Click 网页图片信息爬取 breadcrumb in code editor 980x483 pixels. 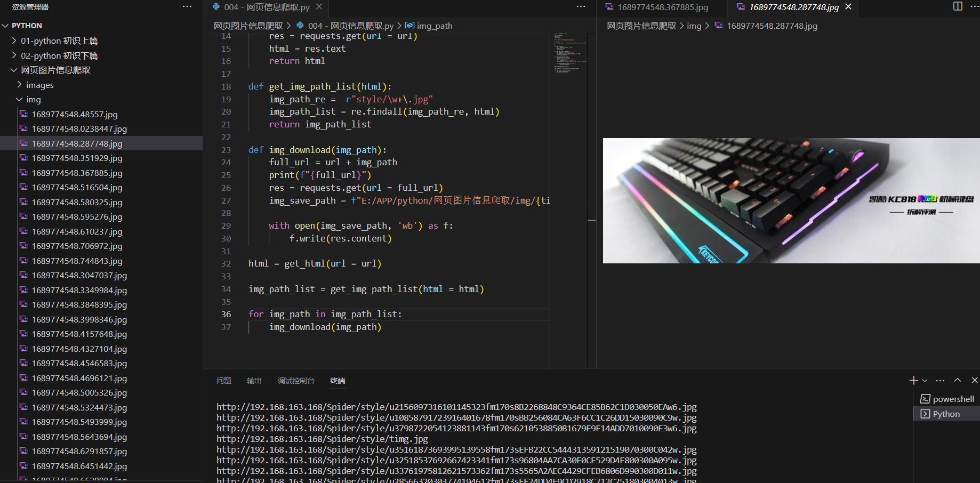[248, 26]
